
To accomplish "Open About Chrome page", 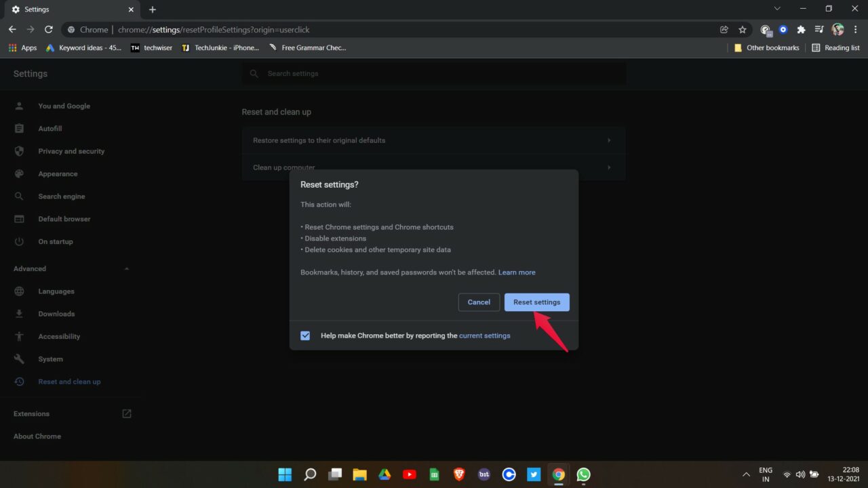I will point(37,436).
